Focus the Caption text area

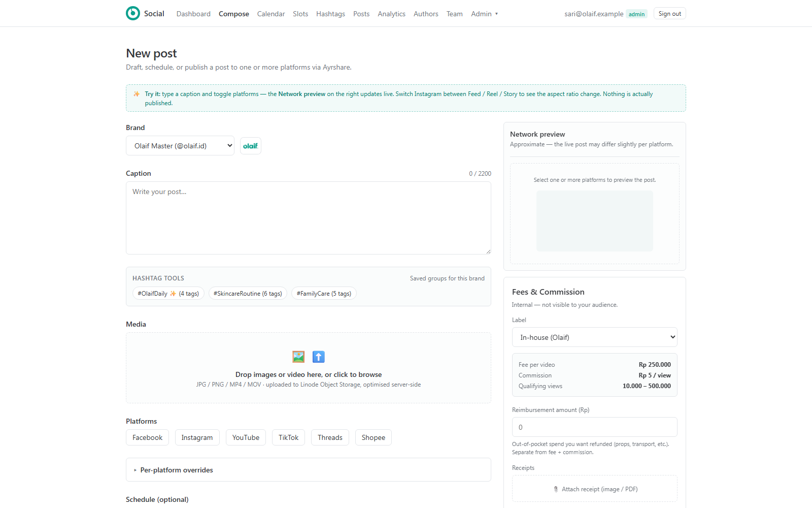(x=309, y=218)
